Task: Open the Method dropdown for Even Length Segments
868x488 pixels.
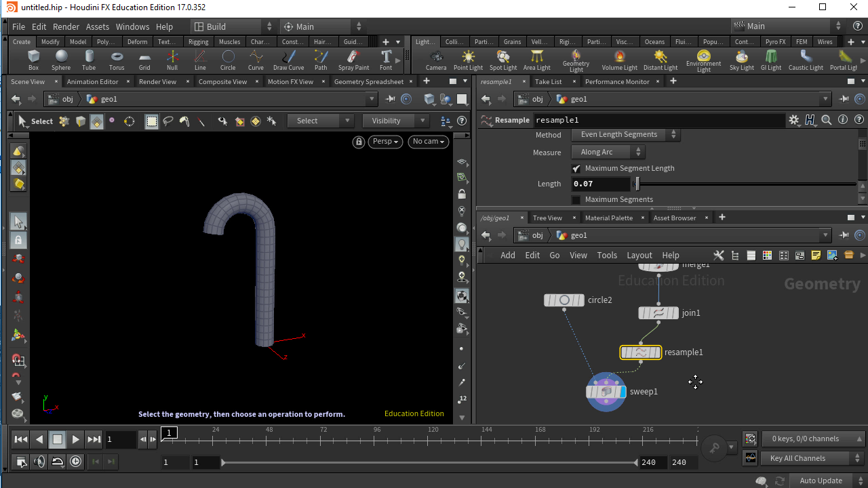Action: point(625,134)
